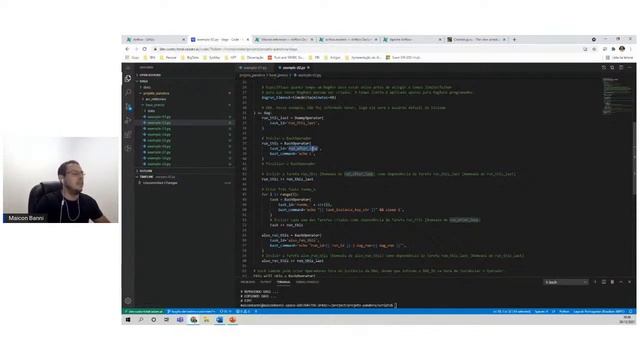Switch to the PROBLEMS panel tab
Viewport: 640px width, 360px height.
pos(247,282)
